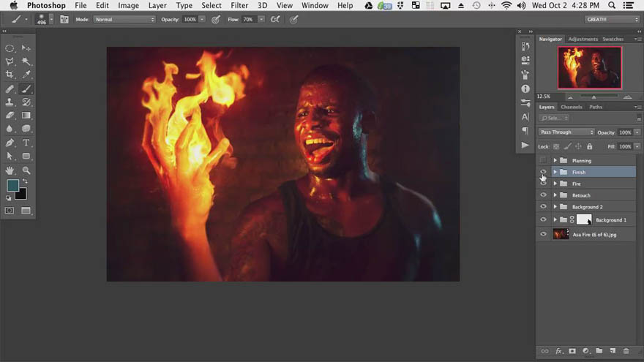
Task: Click the black background color swatch
Action: [22, 195]
